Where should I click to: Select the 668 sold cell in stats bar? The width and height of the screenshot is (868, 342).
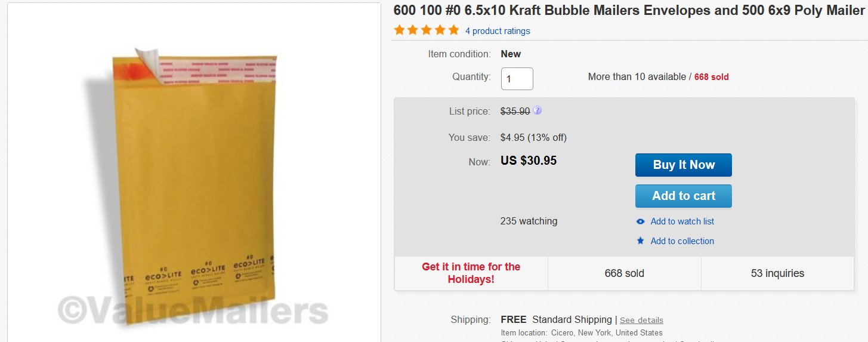pos(624,273)
